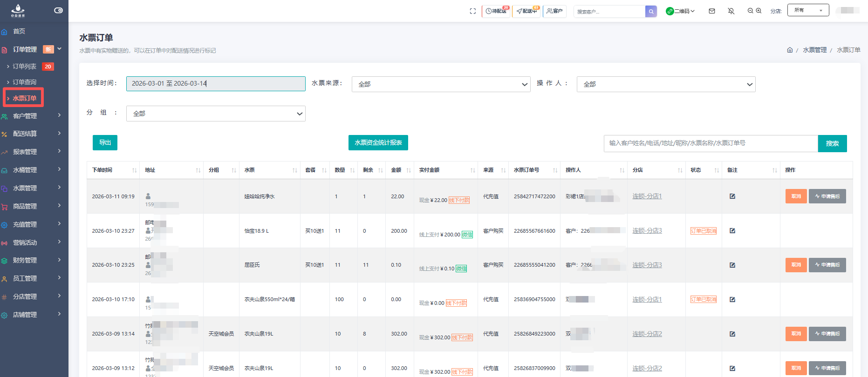Click the 导出 export button
Image resolution: width=868 pixels, height=377 pixels.
pos(105,143)
